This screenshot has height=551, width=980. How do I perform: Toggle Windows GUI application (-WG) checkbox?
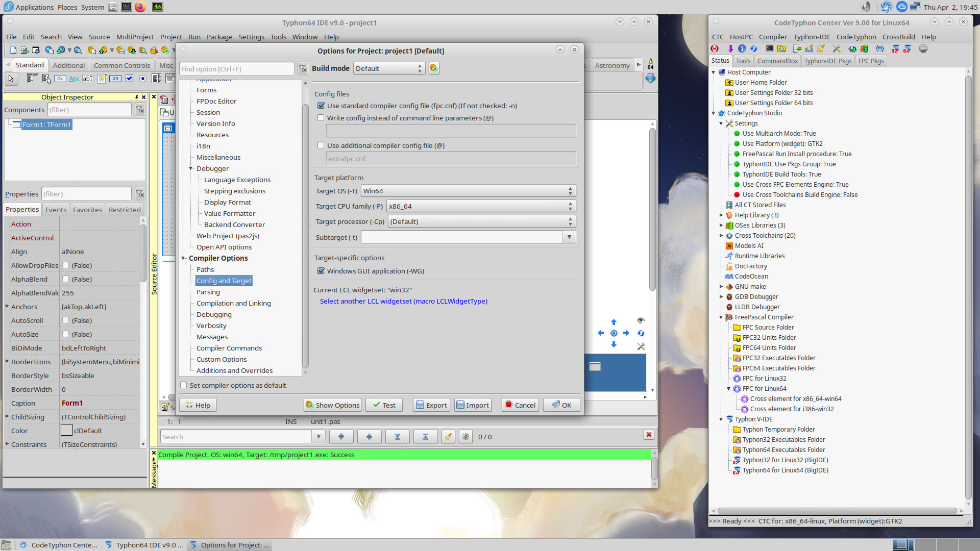point(321,271)
